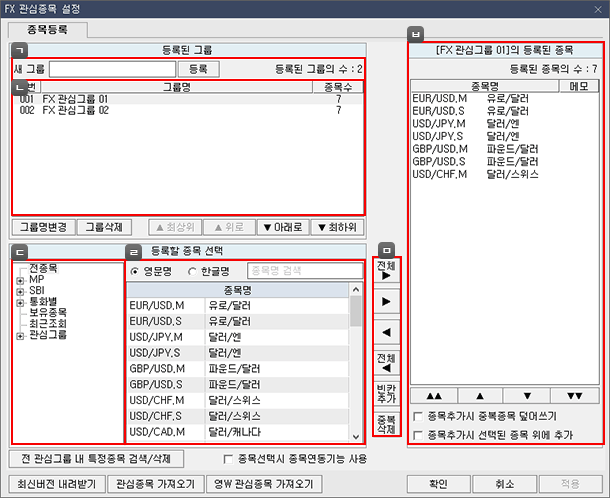Select group row FX 관심그룹 02

click(x=188, y=110)
